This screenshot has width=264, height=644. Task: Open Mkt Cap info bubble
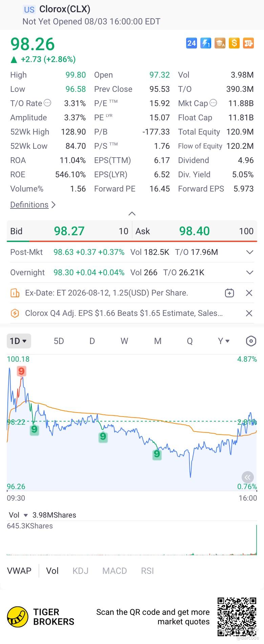pos(213,103)
